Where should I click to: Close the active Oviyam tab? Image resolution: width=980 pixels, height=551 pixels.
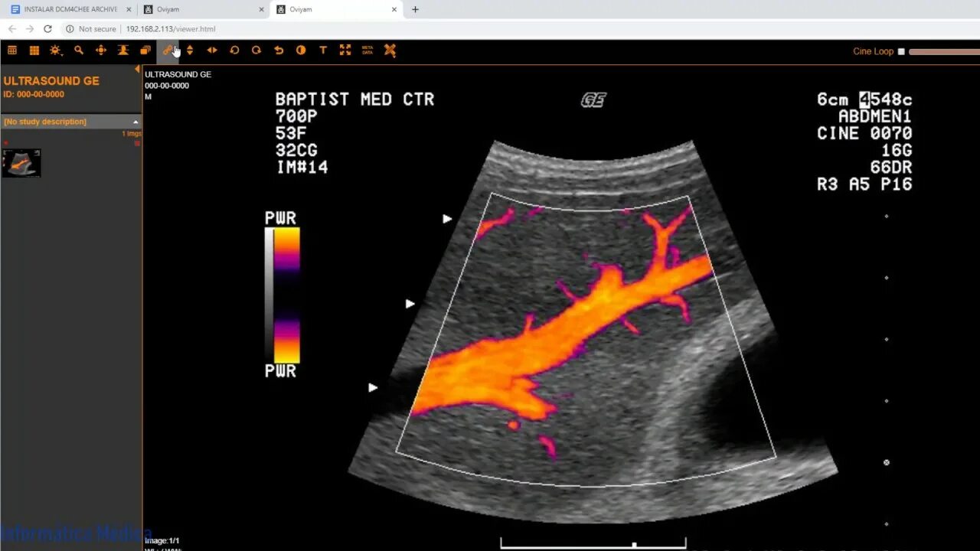click(x=394, y=9)
